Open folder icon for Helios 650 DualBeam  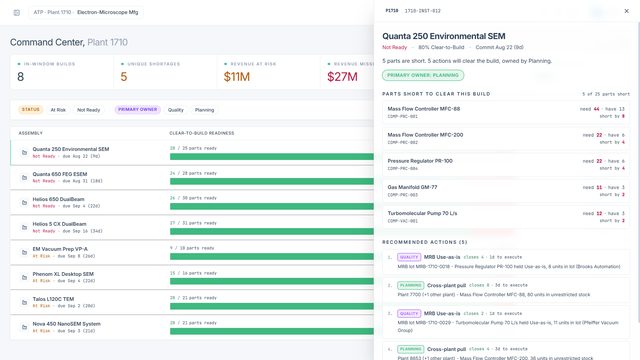[x=24, y=202]
